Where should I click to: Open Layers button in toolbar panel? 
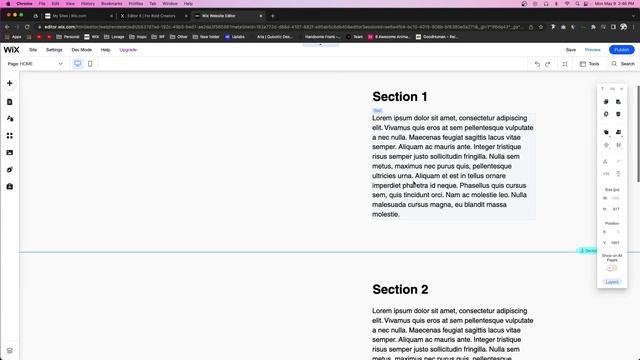click(612, 282)
